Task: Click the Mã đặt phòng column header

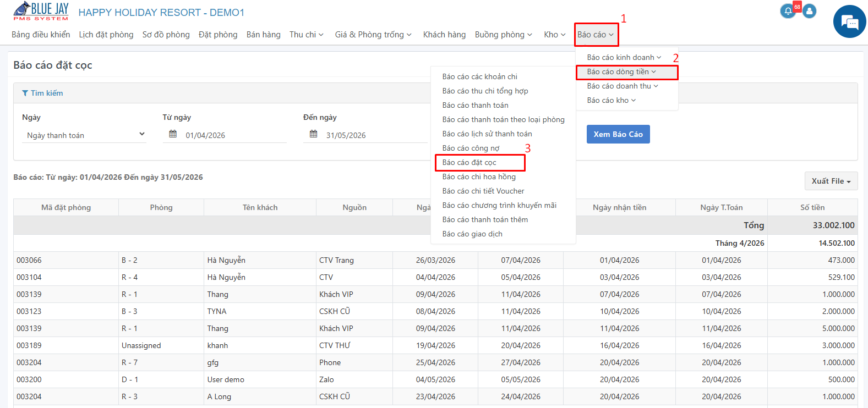Action: point(66,207)
